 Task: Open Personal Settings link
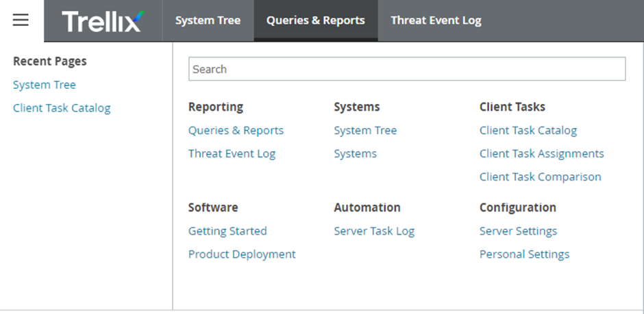[524, 254]
